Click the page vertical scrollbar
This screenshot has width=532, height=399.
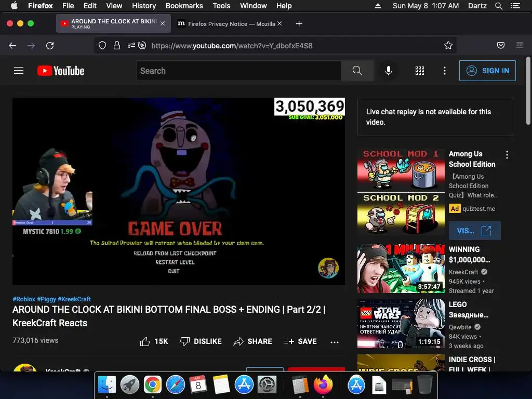[x=528, y=90]
